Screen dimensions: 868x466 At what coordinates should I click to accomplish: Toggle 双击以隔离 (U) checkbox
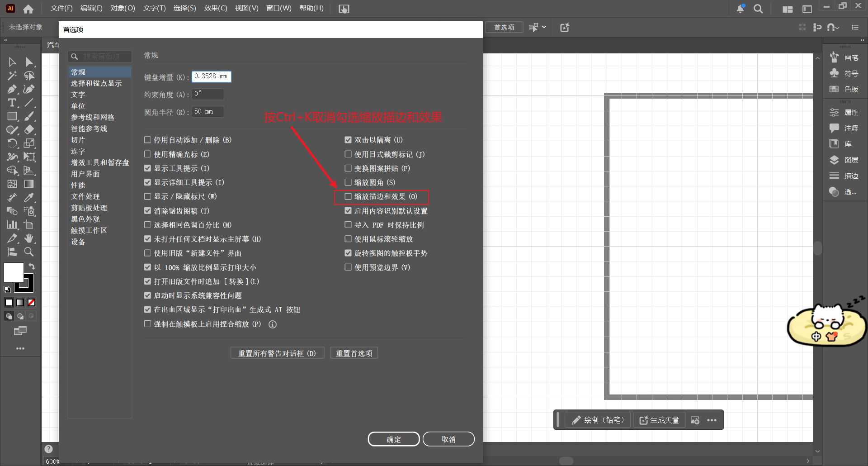(x=348, y=140)
